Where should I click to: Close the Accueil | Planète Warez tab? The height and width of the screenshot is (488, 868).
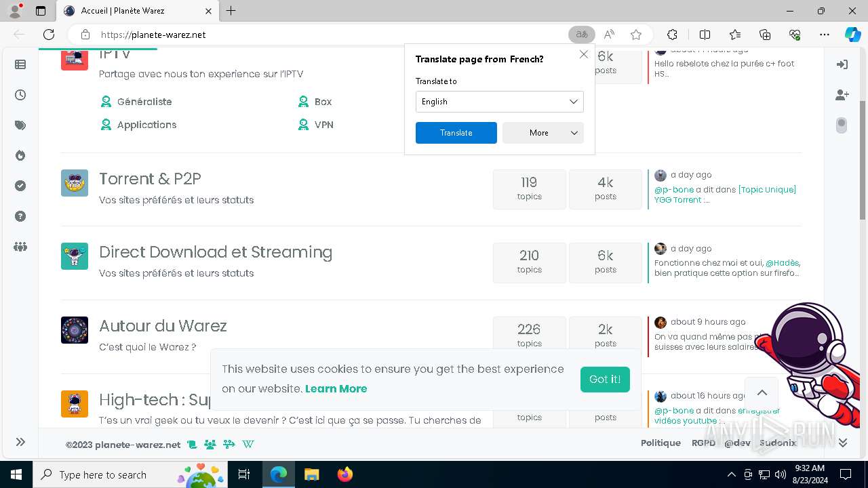click(x=208, y=11)
